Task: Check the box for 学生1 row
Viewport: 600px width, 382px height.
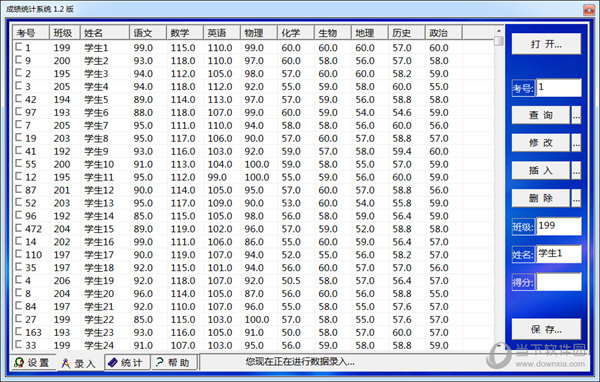Action: pos(18,47)
